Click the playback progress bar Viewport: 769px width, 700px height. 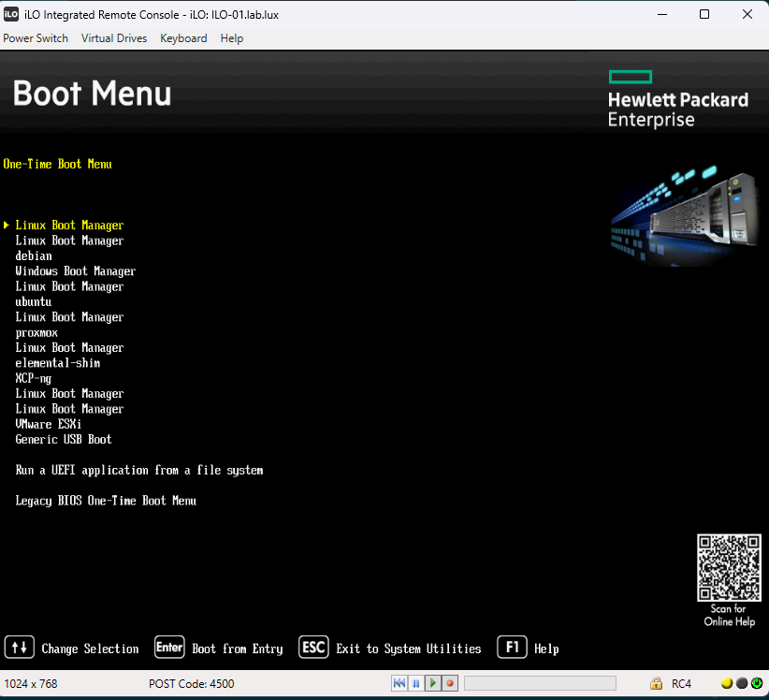pyautogui.click(x=540, y=684)
